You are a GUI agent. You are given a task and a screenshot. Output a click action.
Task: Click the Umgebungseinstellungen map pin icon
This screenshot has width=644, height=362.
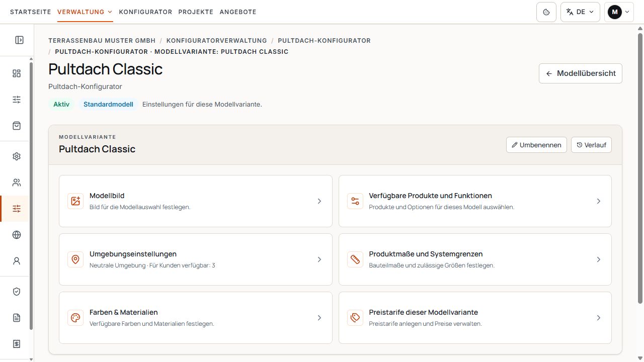75,259
